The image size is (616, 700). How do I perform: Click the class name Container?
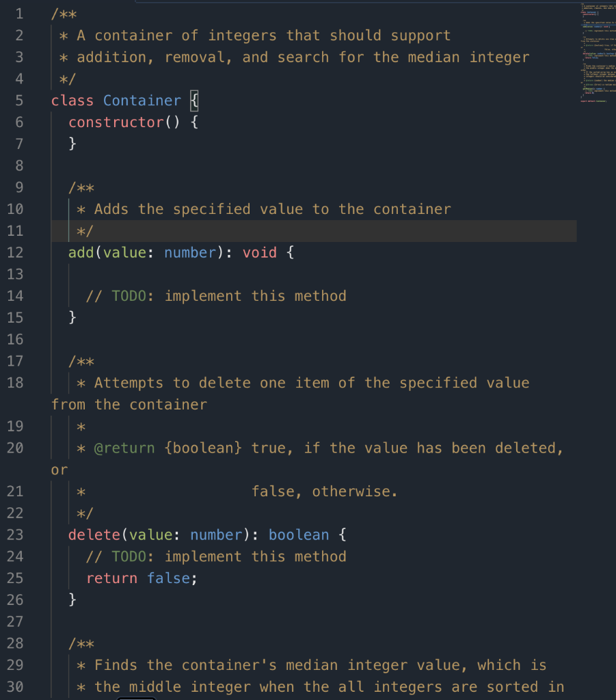click(142, 100)
